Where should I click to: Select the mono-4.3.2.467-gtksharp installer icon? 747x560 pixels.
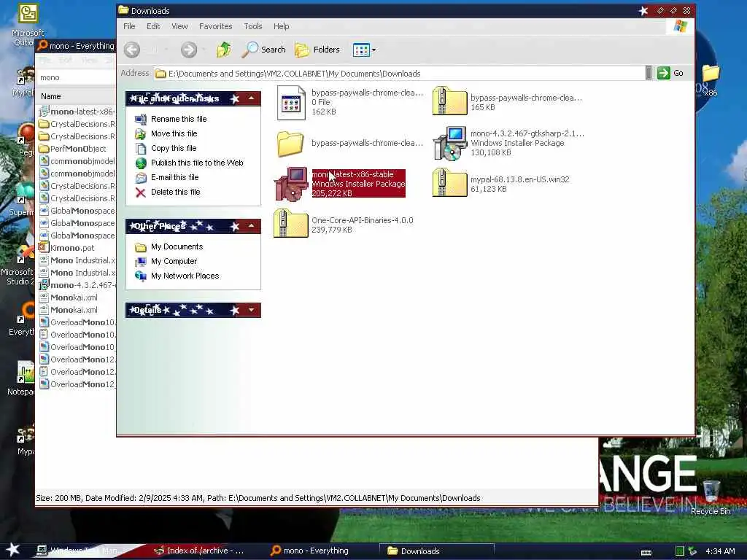point(449,144)
